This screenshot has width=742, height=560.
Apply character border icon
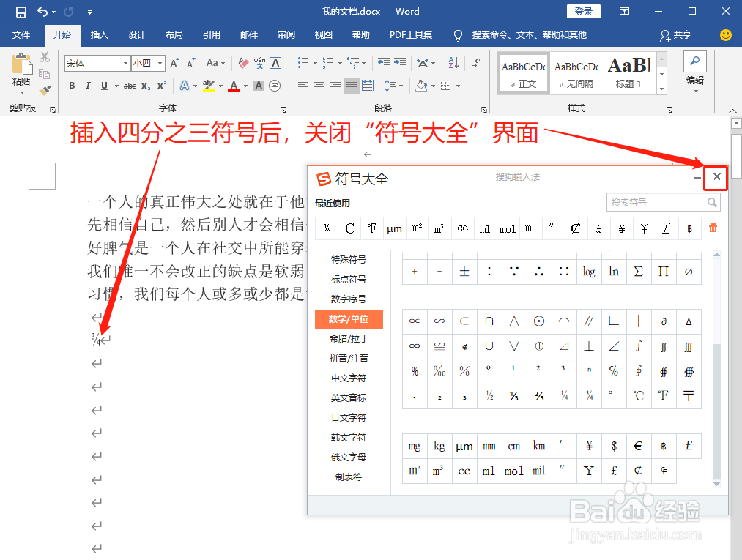pyautogui.click(x=275, y=63)
